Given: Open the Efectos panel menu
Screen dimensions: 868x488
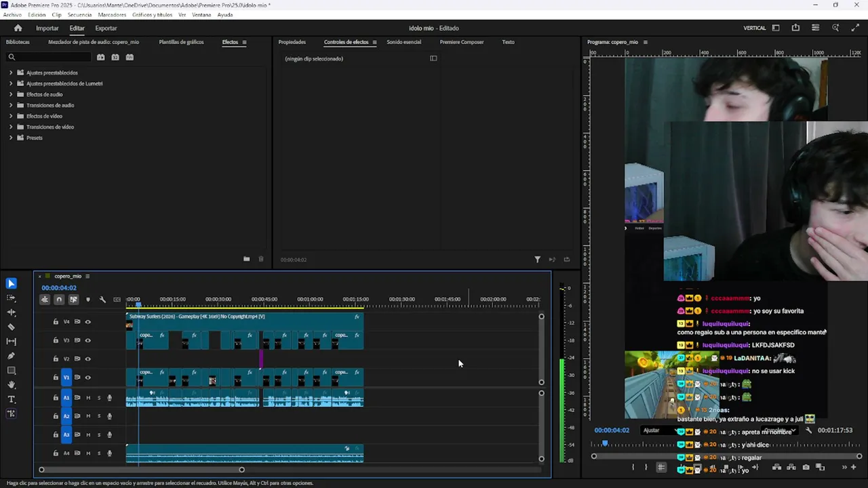Looking at the screenshot, I should pyautogui.click(x=245, y=42).
